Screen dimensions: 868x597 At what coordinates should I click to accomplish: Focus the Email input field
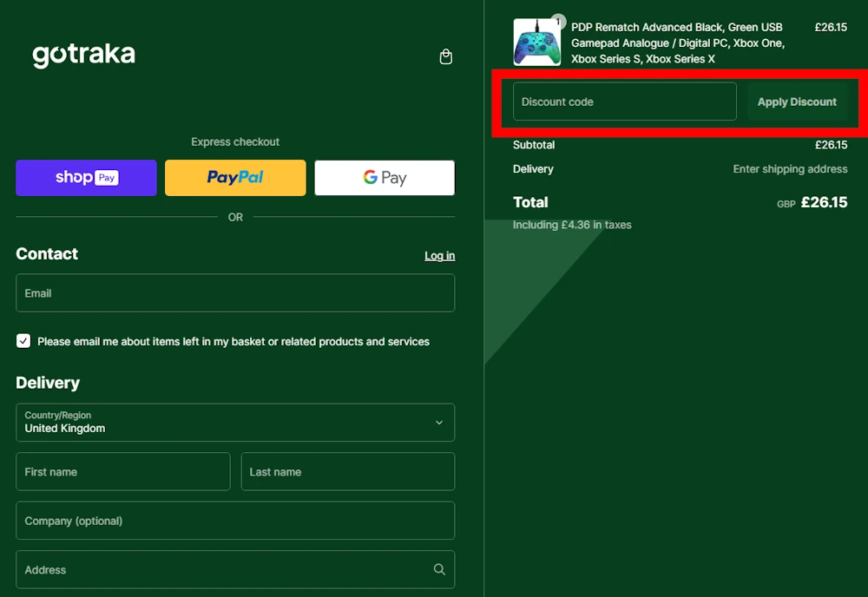click(234, 292)
